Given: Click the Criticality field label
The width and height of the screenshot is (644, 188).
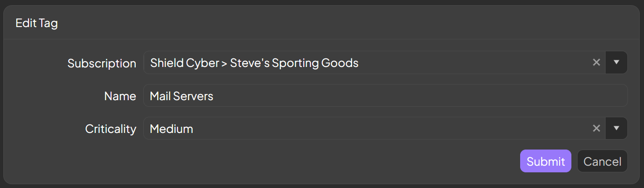Looking at the screenshot, I should click(x=111, y=129).
